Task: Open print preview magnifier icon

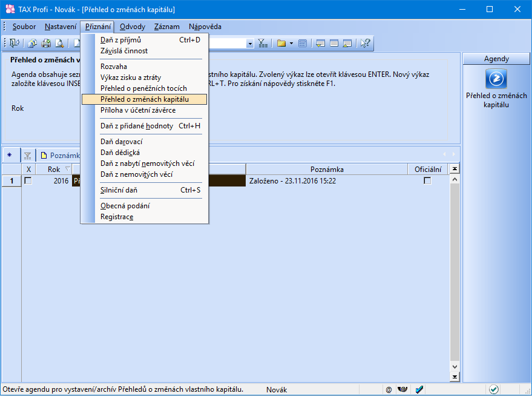Action: pyautogui.click(x=60, y=43)
